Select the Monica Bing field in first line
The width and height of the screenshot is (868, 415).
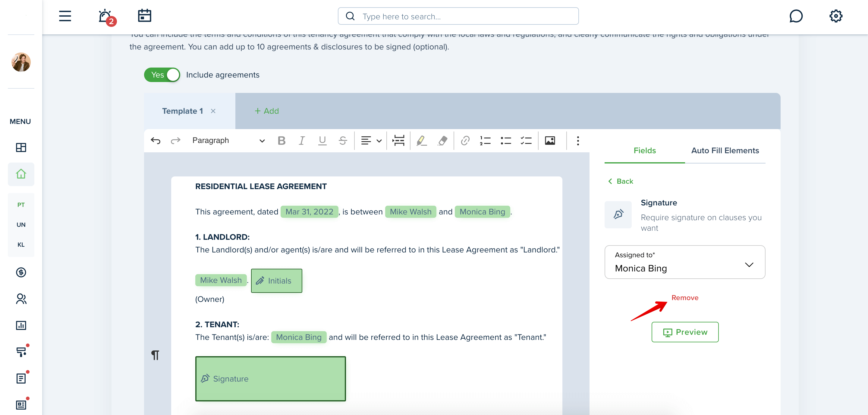click(482, 212)
